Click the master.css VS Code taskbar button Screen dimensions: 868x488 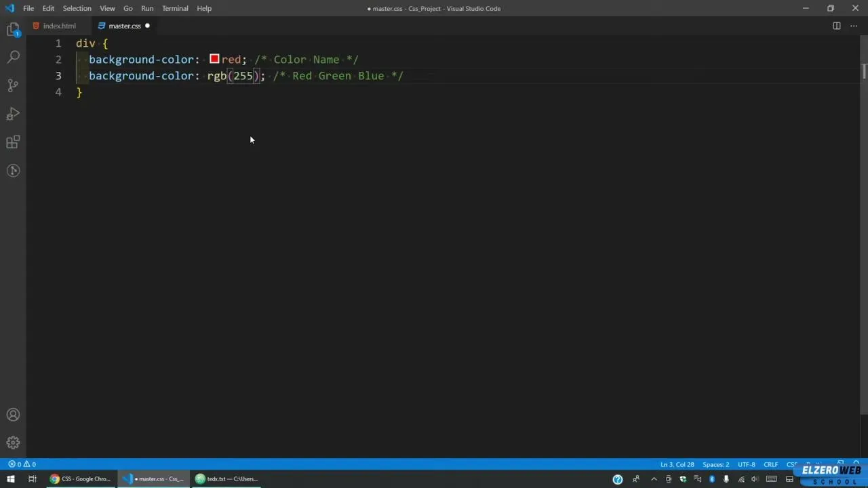click(154, 479)
